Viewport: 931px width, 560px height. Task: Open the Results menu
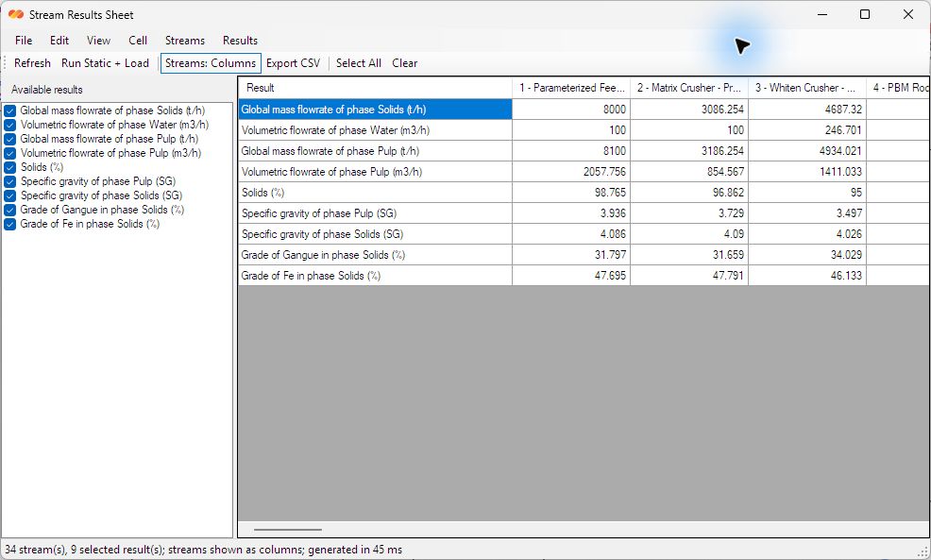[x=240, y=41]
